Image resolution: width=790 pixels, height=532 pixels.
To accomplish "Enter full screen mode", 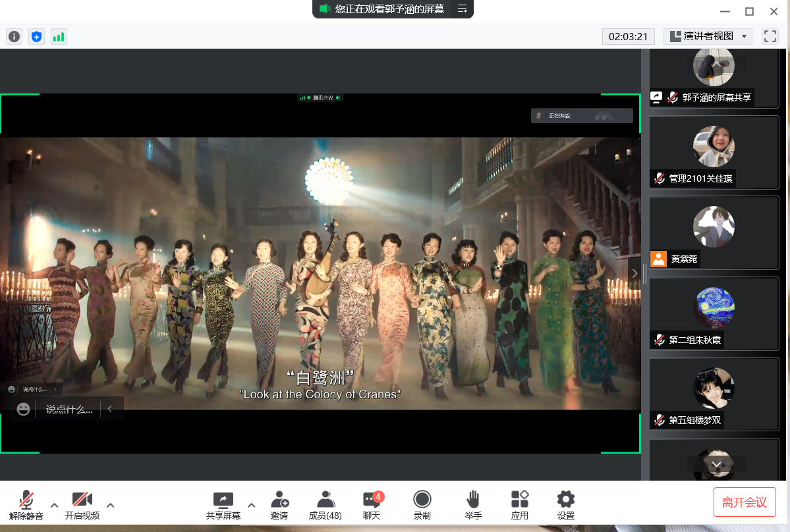I will 770,36.
